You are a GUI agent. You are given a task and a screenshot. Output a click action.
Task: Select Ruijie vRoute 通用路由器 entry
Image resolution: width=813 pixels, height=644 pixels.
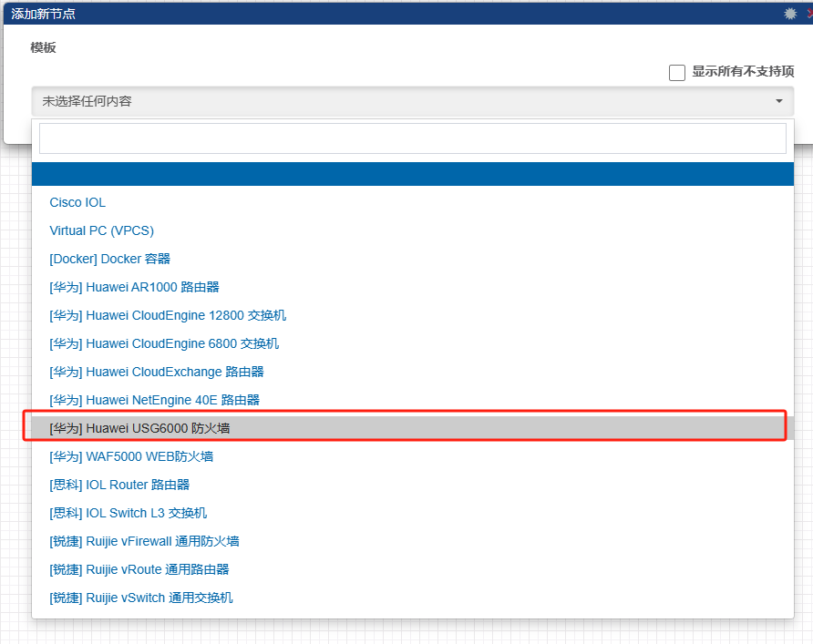413,569
